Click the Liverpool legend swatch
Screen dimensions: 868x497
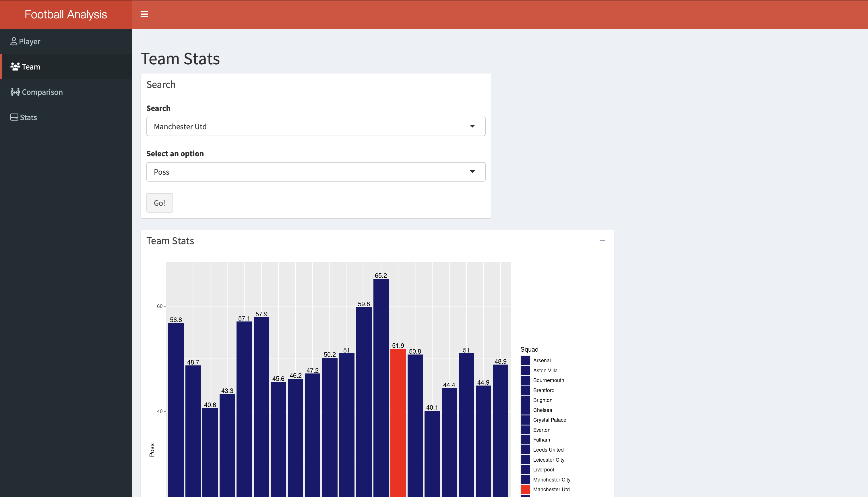525,470
